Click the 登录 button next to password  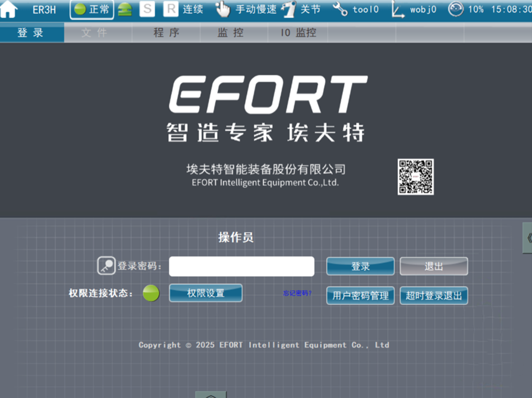click(360, 266)
